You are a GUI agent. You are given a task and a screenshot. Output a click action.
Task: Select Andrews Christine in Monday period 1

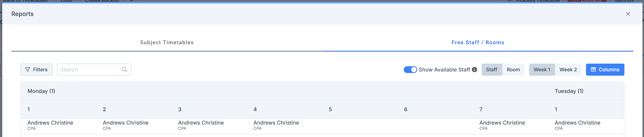pos(50,123)
